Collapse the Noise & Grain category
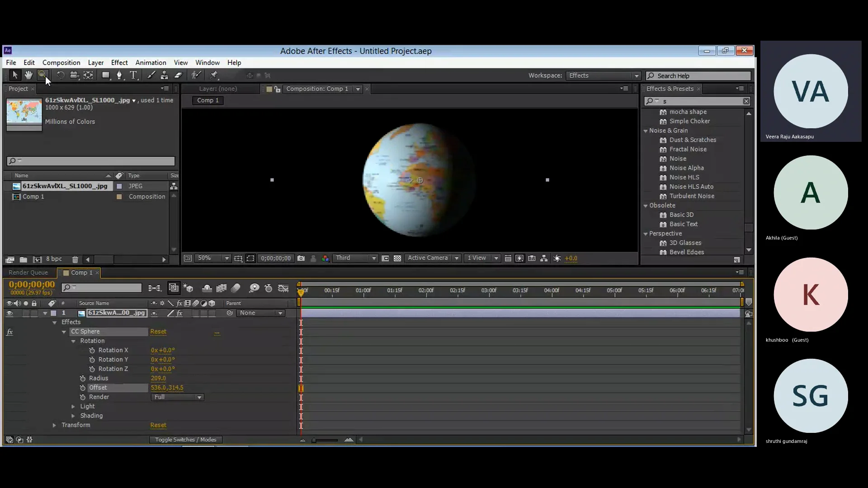 tap(646, 131)
